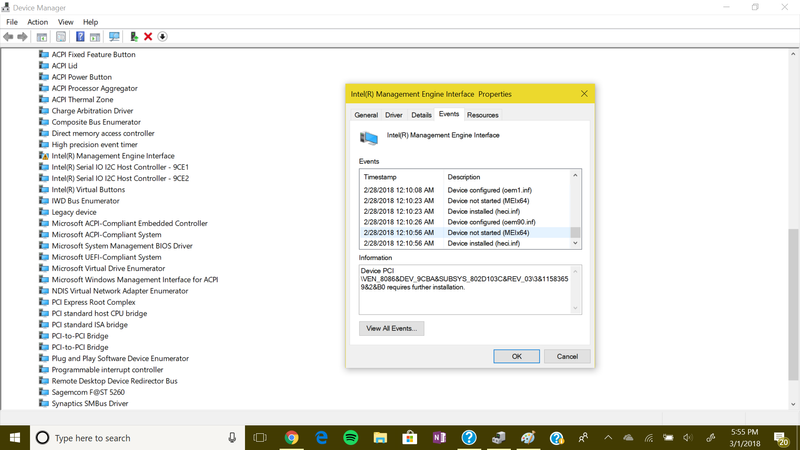
Task: Click the Back arrow in Device Manager toolbar
Action: coord(8,37)
